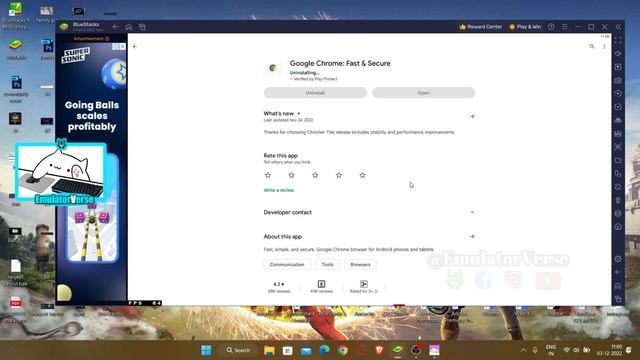Screen dimensions: 640x360
Task: Toggle fullscreen in BlueStacks sidebar
Action: click(x=618, y=40)
